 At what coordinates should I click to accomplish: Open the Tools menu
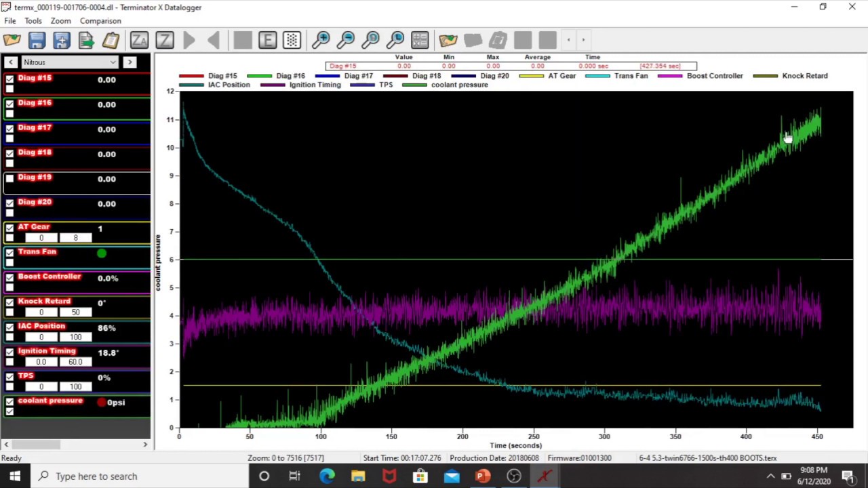[x=33, y=21]
